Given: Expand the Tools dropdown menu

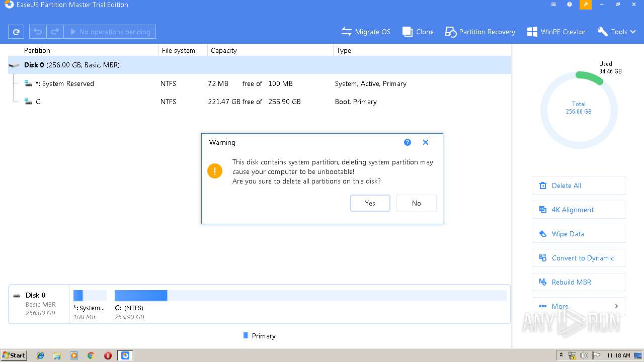Looking at the screenshot, I should point(617,32).
